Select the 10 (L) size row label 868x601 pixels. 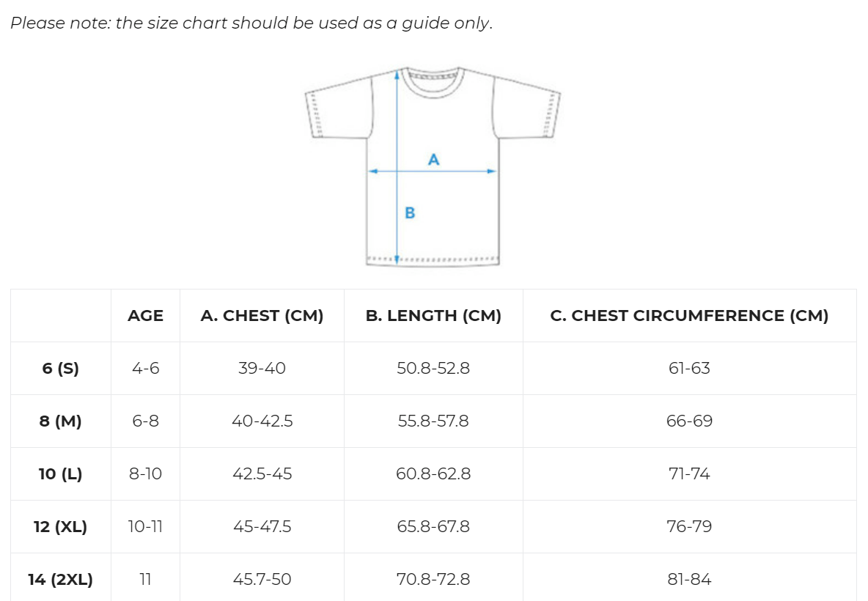pyautogui.click(x=60, y=474)
